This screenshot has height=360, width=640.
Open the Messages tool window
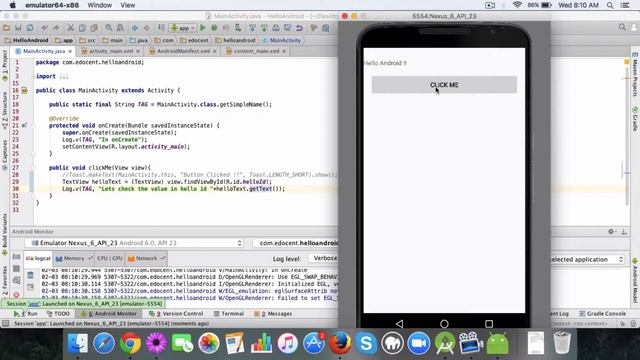pos(273,314)
